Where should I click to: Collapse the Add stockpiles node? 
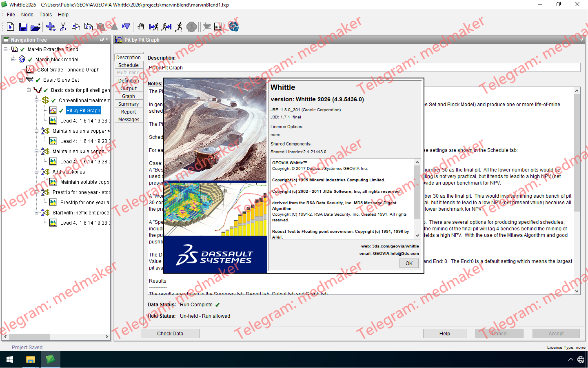[x=36, y=172]
